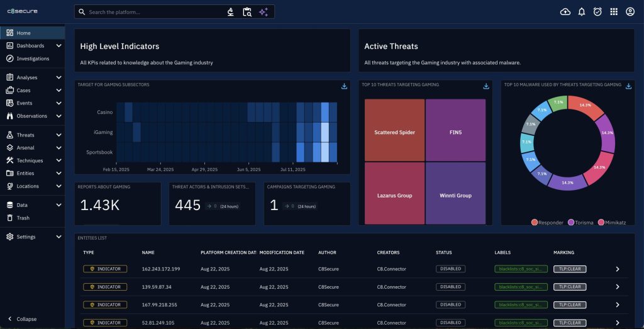Expand the Settings sidebar section
The height and width of the screenshot is (329, 644).
58,237
